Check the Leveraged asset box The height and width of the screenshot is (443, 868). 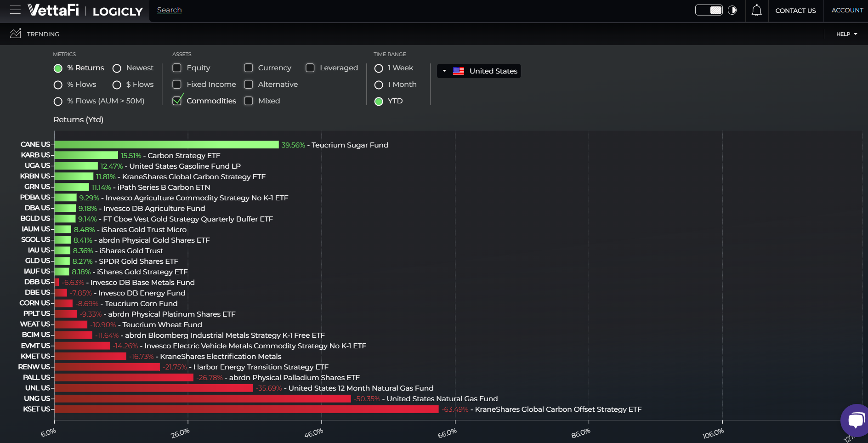point(310,68)
